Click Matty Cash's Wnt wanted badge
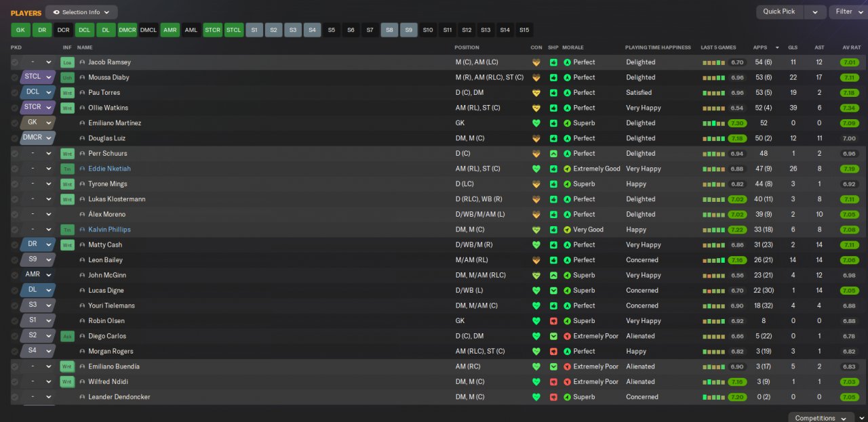The image size is (868, 422). tap(66, 245)
